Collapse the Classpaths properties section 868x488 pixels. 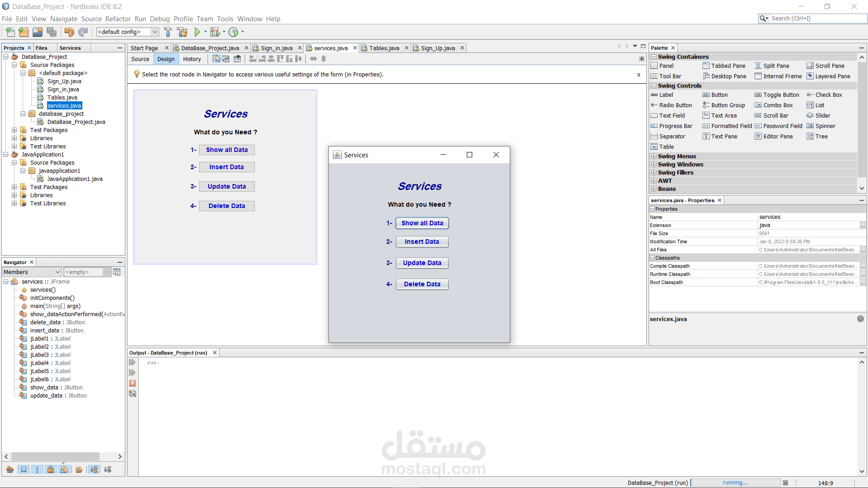coord(652,258)
